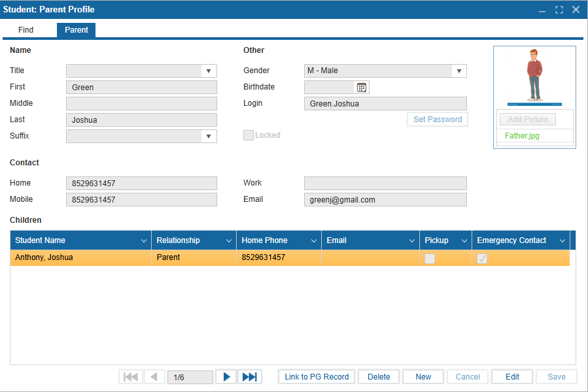Open the Gender dropdown
This screenshot has height=392, width=588.
[458, 71]
